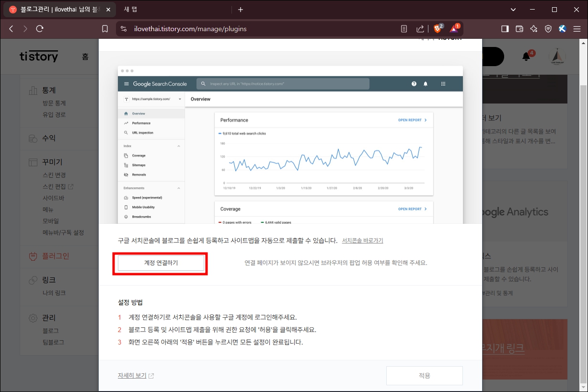Viewport: 588px width, 392px height.
Task: Open Leo AI sparkle icon
Action: tap(533, 29)
